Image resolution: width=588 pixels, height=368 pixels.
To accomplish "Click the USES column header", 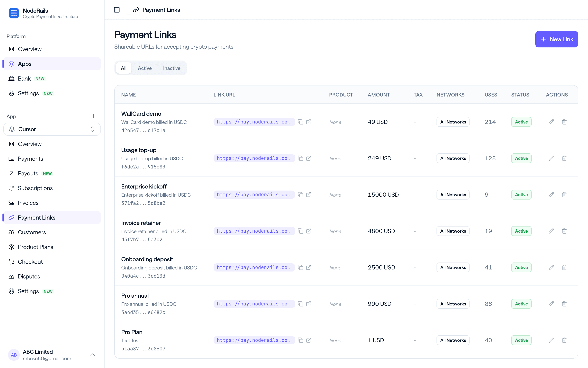I will tap(491, 95).
